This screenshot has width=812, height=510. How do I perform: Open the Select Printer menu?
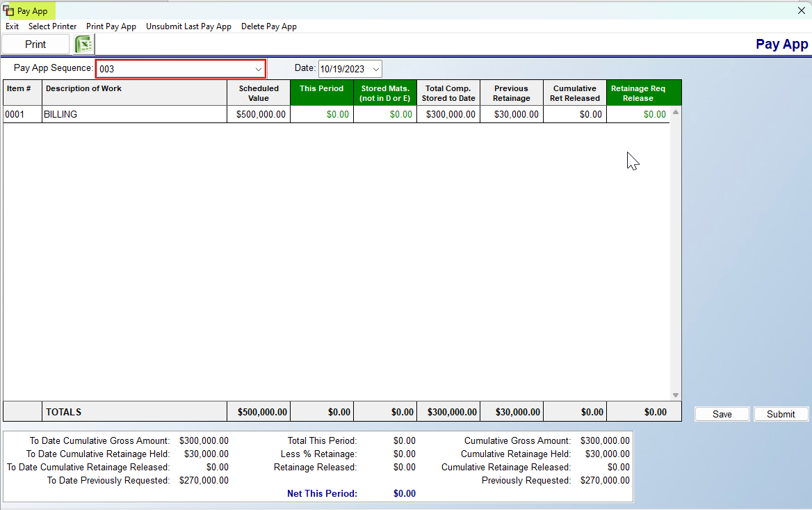52,26
